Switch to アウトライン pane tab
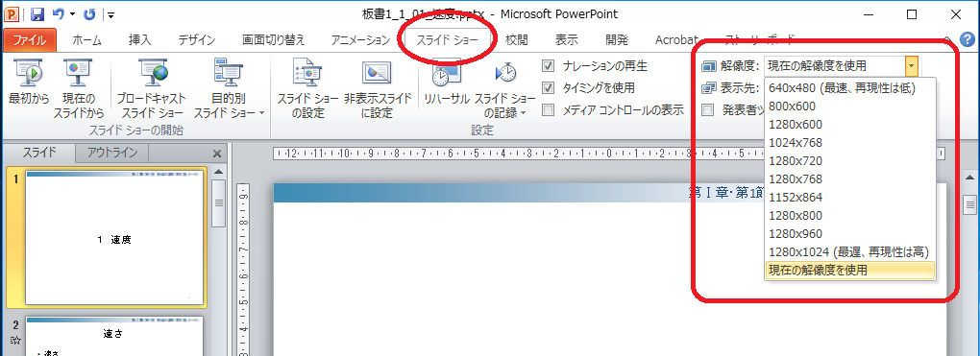The height and width of the screenshot is (356, 980). coord(111,153)
